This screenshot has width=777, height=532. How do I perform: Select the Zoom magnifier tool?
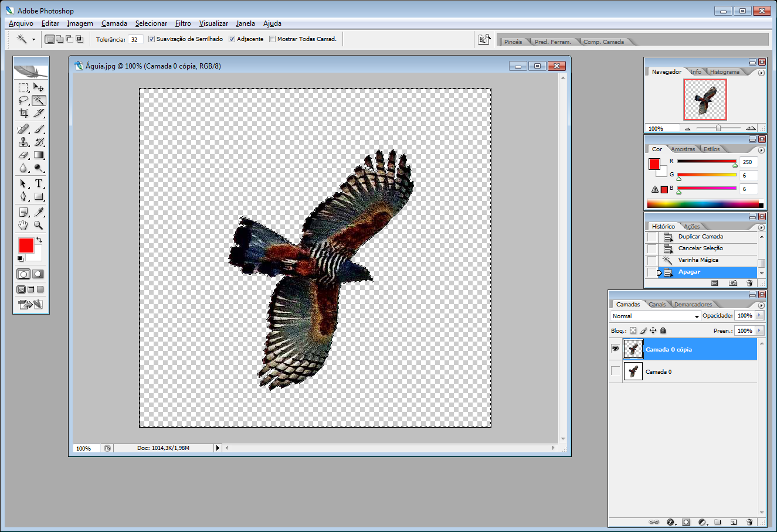(x=39, y=225)
